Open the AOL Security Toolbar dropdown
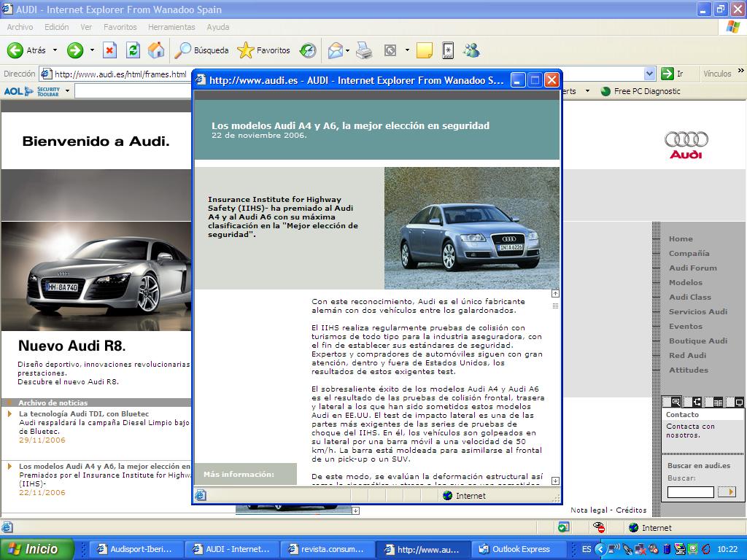This screenshot has width=747, height=560. pyautogui.click(x=67, y=91)
